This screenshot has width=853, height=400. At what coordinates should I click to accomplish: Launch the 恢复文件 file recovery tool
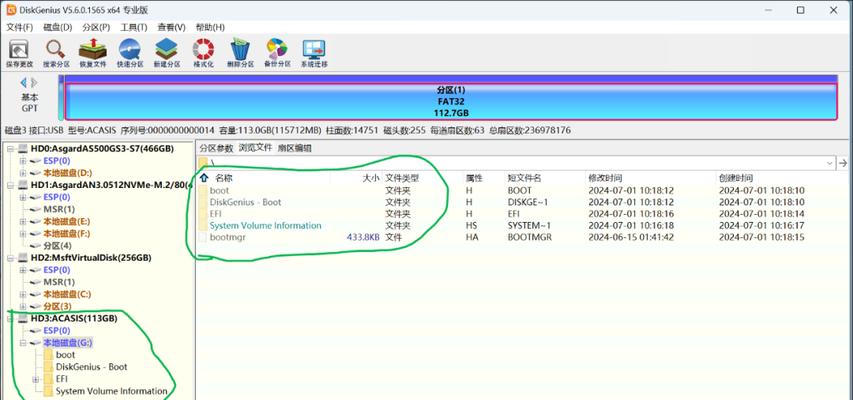point(92,53)
